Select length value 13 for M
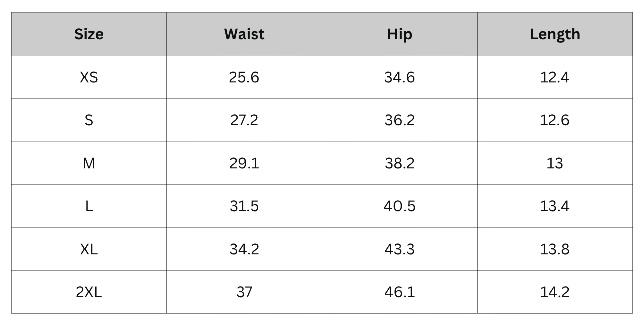The width and height of the screenshot is (644, 322). (555, 163)
